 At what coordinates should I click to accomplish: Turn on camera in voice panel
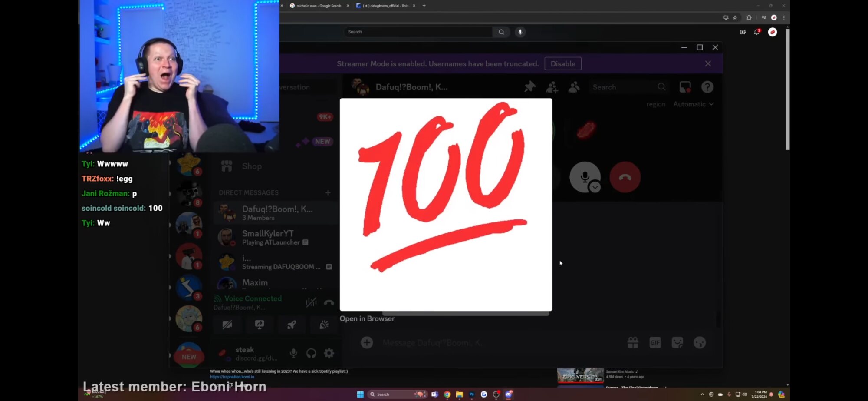tap(227, 325)
